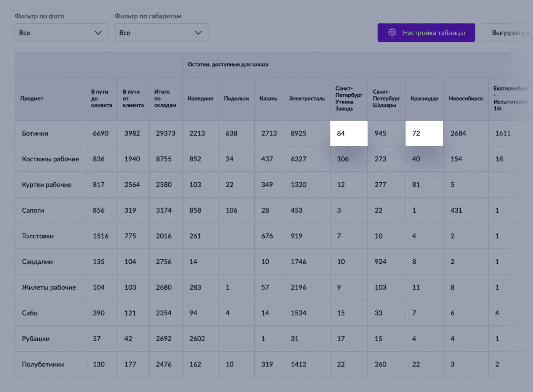Click value 29373 in Ботинки row
The width and height of the screenshot is (533, 392).
point(166,133)
